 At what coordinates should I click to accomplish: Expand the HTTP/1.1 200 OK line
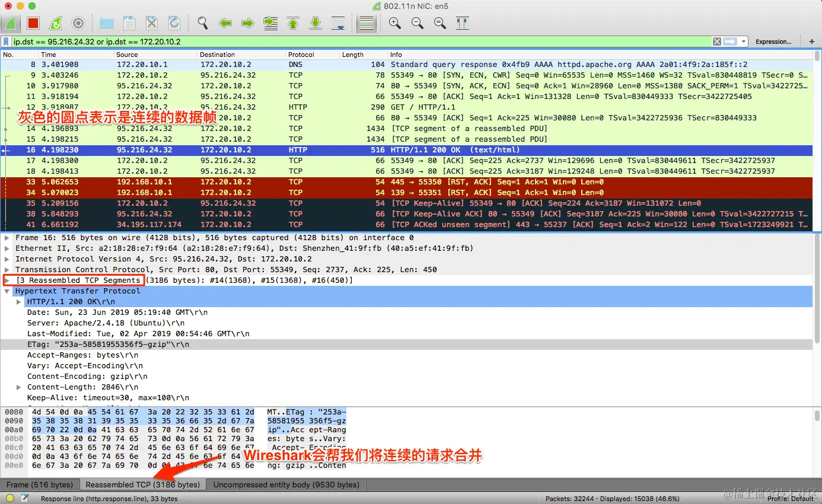[19, 302]
